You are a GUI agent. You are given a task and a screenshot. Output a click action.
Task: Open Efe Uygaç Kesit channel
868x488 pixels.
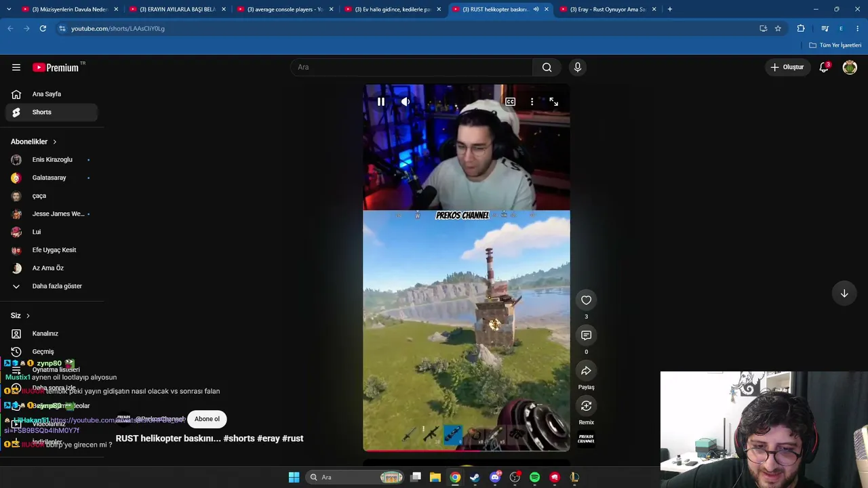click(x=52, y=250)
